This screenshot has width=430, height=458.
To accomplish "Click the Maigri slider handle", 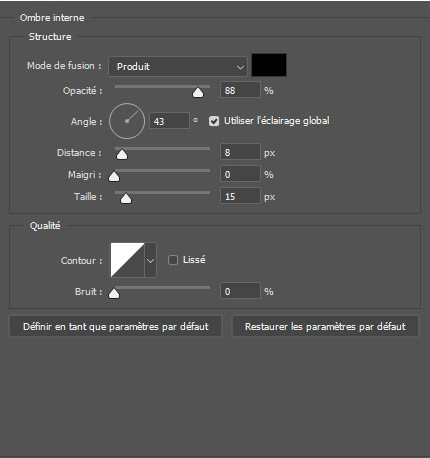I will tap(114, 176).
